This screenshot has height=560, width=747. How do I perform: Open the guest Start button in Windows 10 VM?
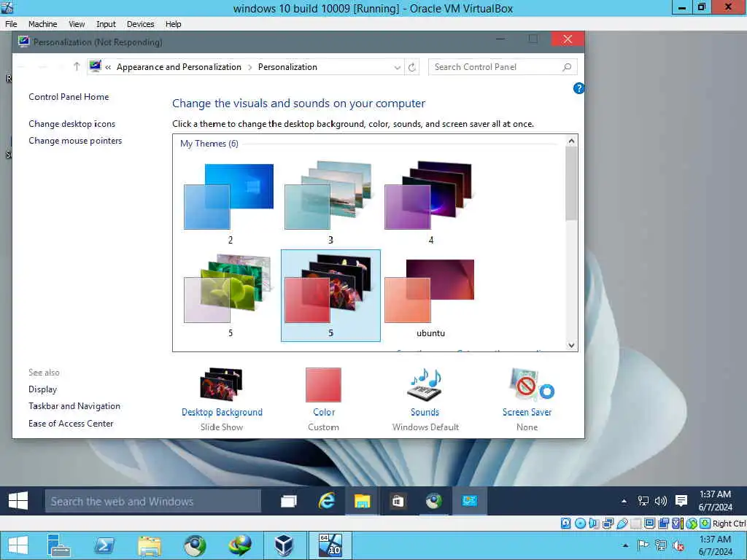(18, 501)
